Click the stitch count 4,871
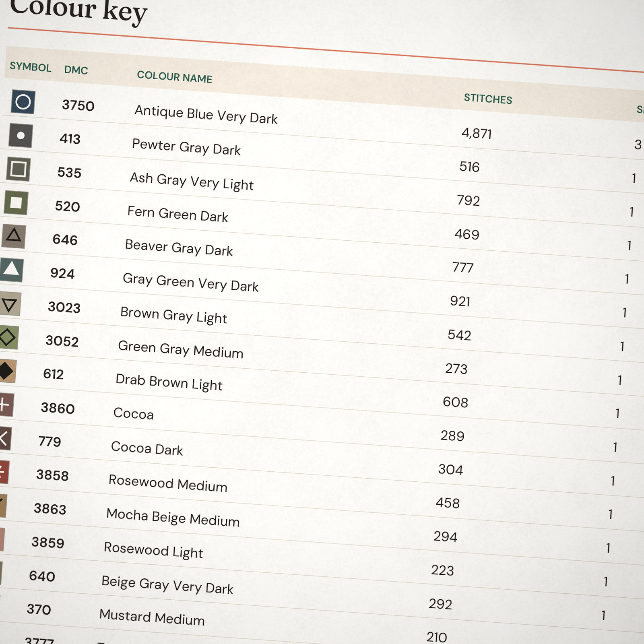 (477, 133)
